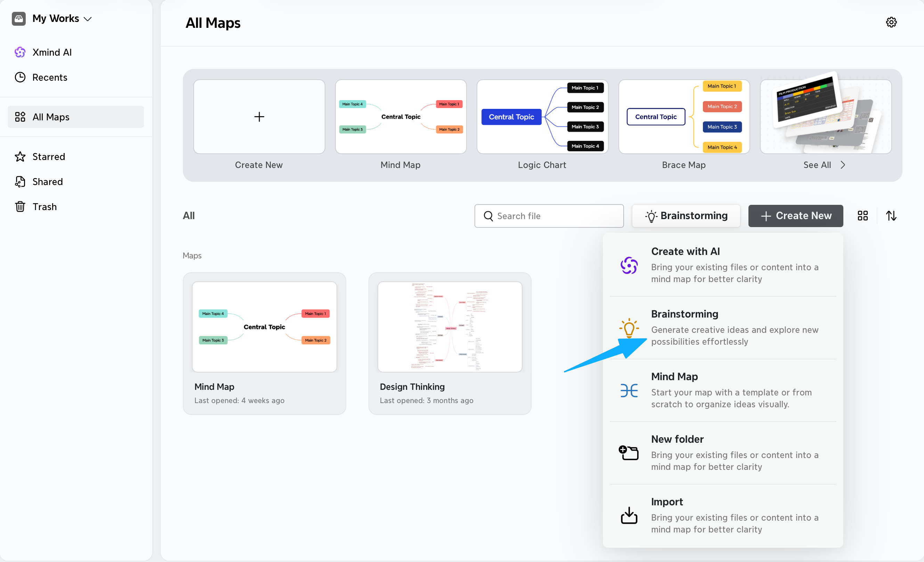This screenshot has width=924, height=562.
Task: Select Create with AI in the dropdown menu
Action: pyautogui.click(x=723, y=265)
